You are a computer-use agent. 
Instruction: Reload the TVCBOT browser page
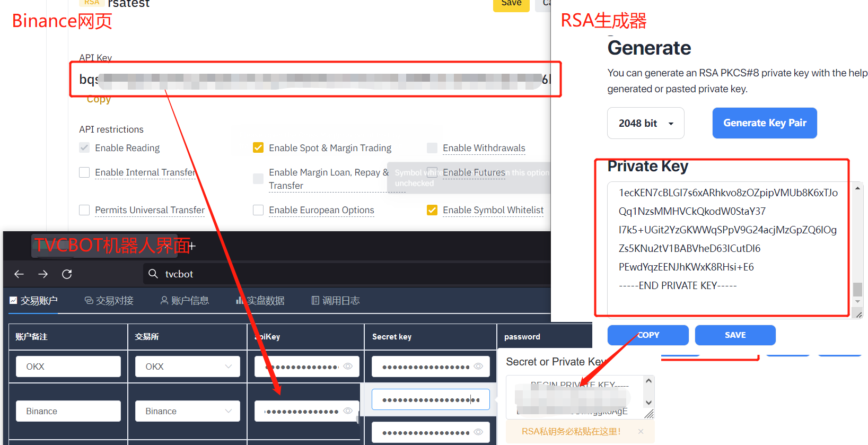(x=67, y=274)
